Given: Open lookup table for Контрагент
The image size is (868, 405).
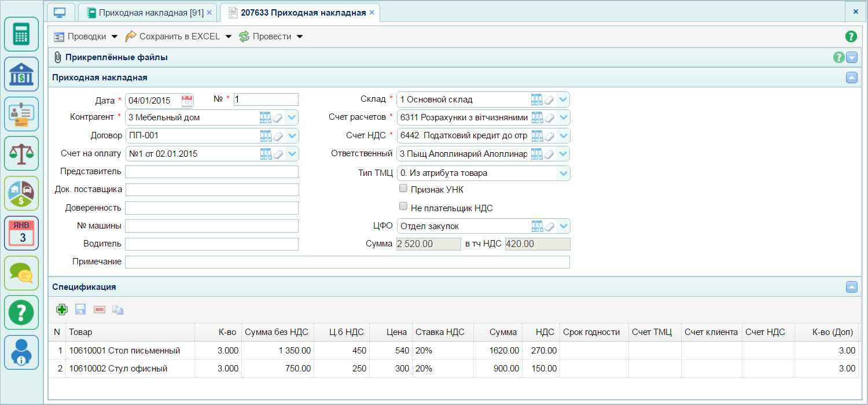Looking at the screenshot, I should click(266, 117).
